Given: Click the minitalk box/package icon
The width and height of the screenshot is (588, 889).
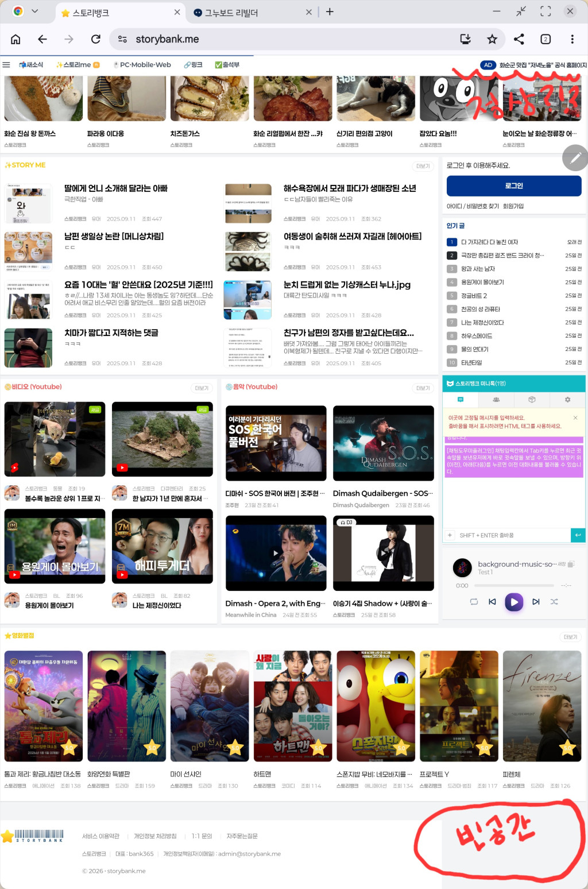Looking at the screenshot, I should 532,400.
